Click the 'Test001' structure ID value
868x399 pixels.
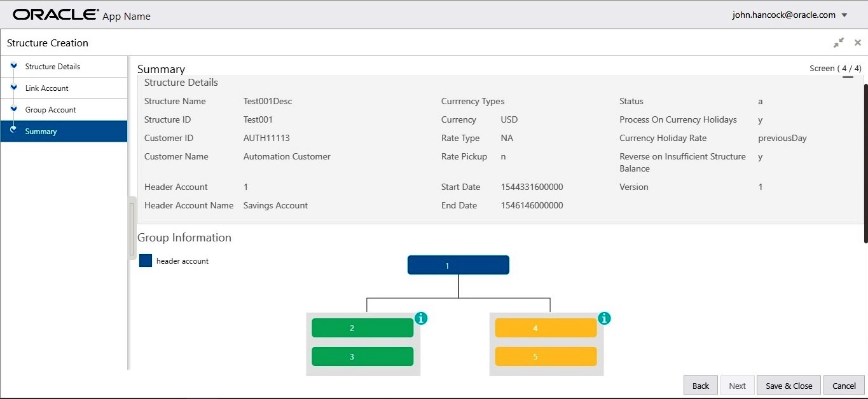click(x=258, y=119)
